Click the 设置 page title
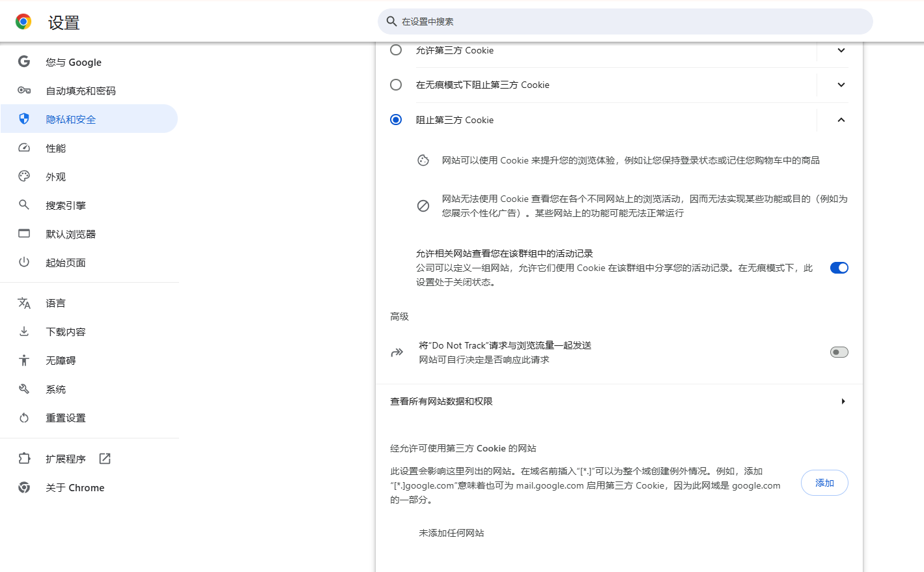 tap(64, 23)
